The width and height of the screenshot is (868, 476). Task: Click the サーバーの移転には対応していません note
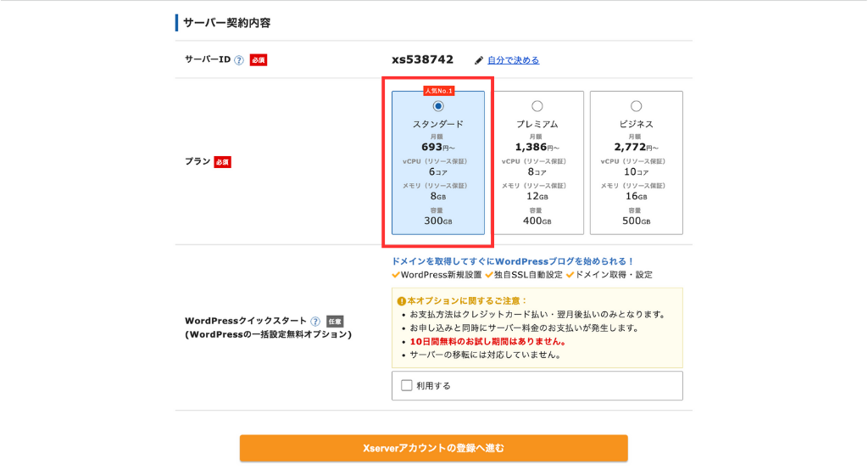coord(486,355)
